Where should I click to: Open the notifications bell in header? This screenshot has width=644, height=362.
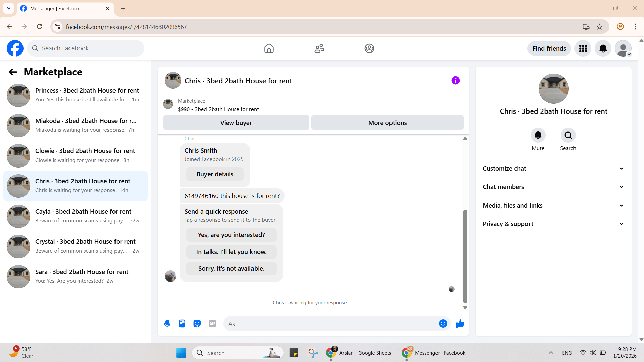coord(603,48)
